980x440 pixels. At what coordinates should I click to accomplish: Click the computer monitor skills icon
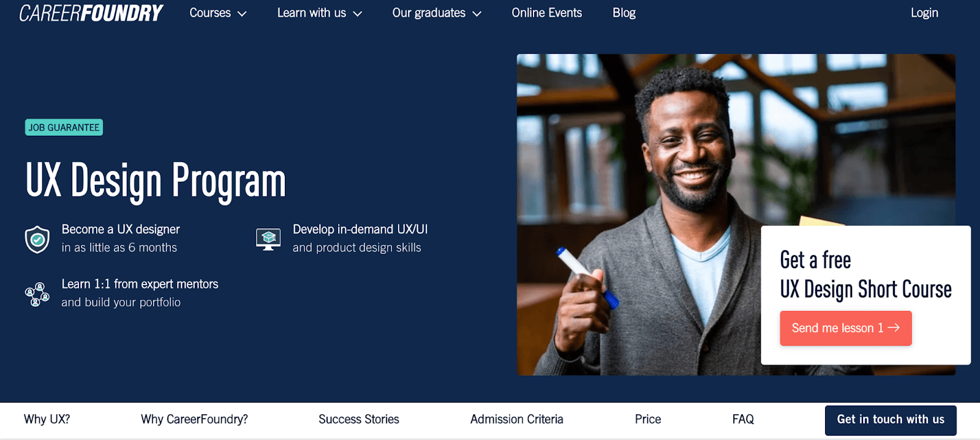[x=268, y=239]
